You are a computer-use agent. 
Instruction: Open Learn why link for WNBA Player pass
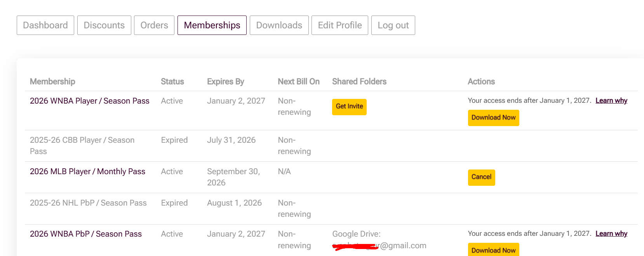[611, 100]
